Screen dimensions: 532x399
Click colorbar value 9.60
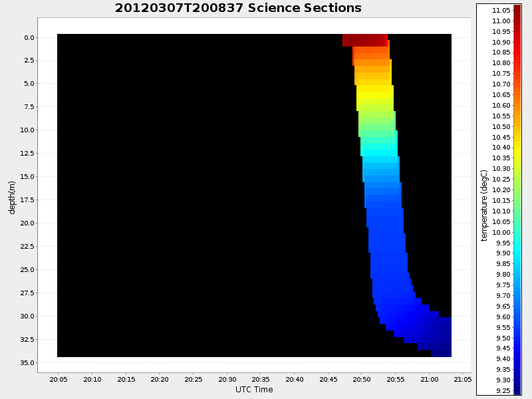point(503,317)
